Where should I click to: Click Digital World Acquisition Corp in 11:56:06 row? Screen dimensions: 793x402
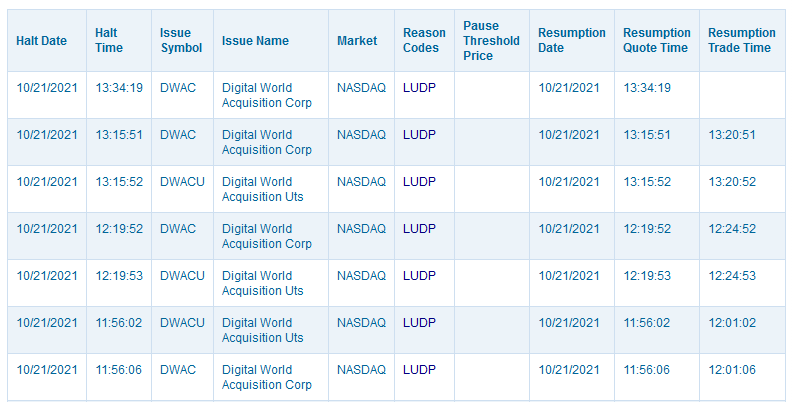point(267,377)
